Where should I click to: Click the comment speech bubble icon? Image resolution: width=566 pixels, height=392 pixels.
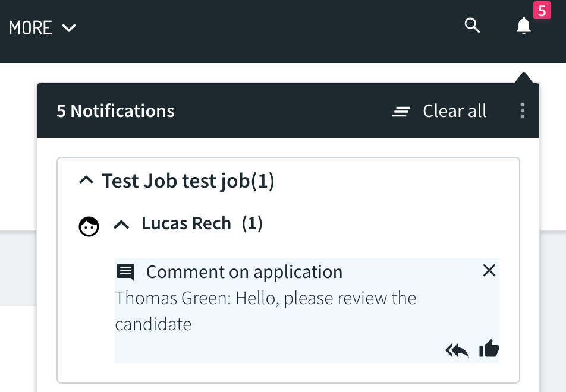125,272
